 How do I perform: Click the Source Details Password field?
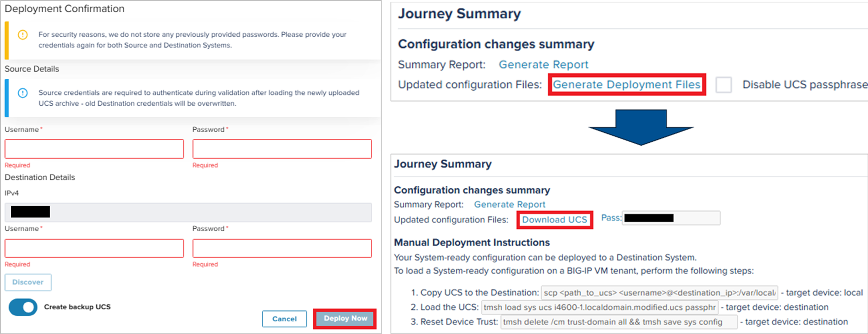tap(282, 149)
